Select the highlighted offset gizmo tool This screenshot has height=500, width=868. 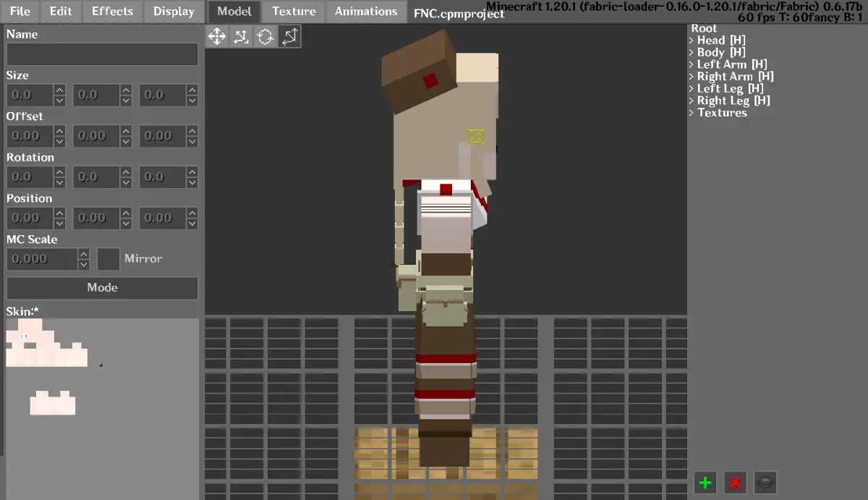coord(289,36)
